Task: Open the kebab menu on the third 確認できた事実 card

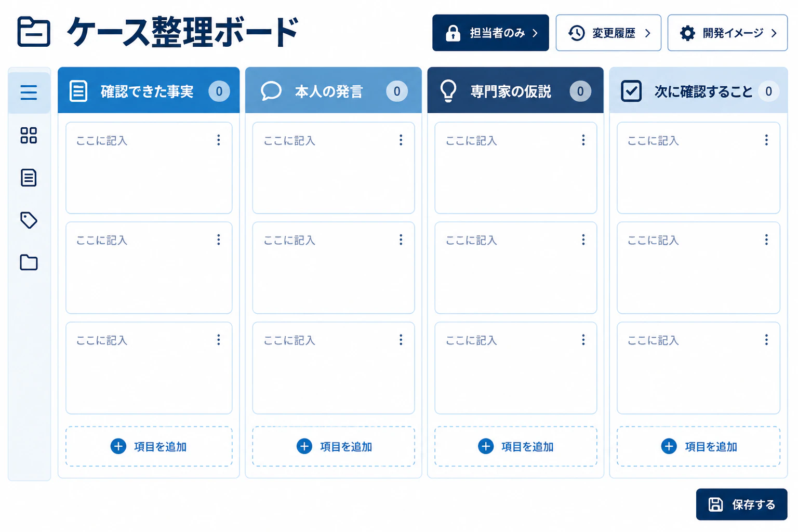Action: 219,340
